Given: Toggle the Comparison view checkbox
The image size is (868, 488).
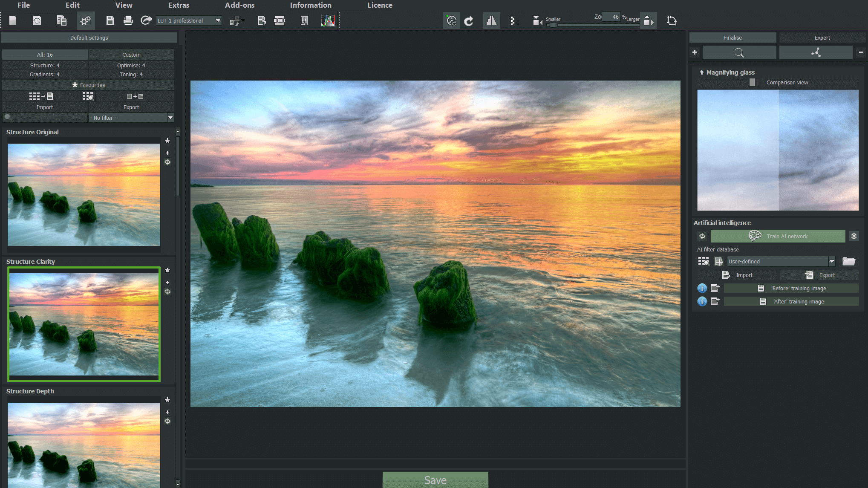Looking at the screenshot, I should pos(753,82).
